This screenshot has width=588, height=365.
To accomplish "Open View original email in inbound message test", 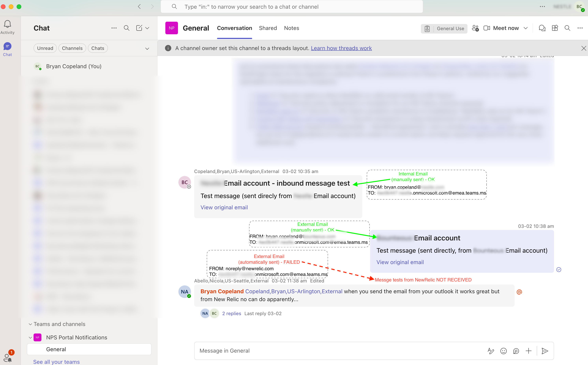I will click(224, 207).
